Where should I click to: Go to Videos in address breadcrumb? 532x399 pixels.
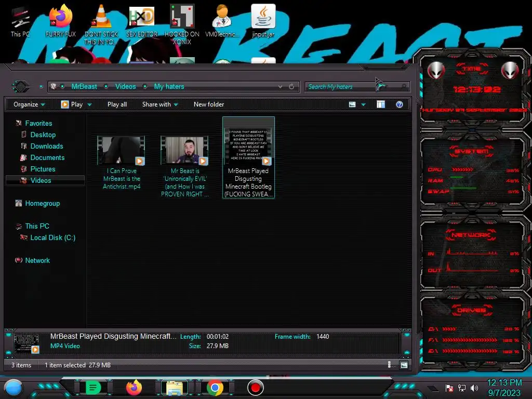[x=126, y=87]
